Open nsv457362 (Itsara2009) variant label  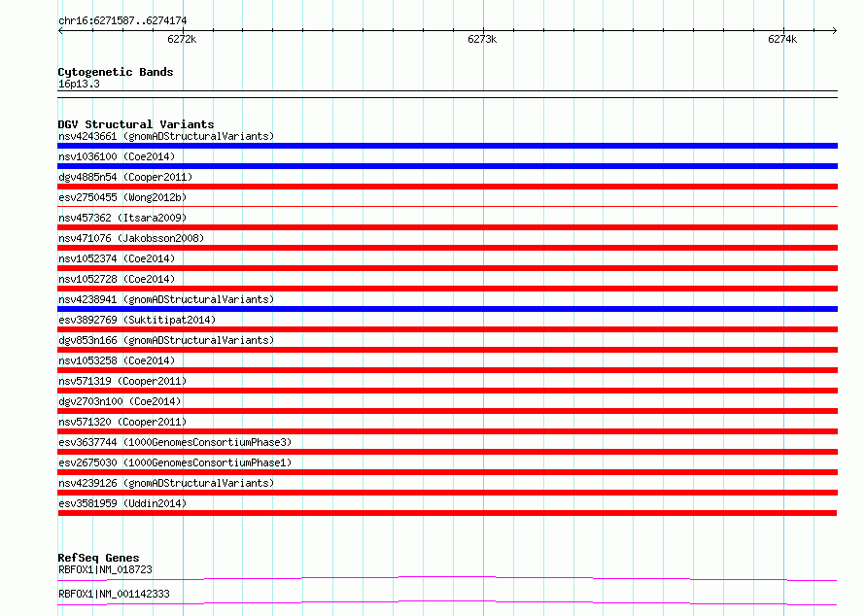122,218
